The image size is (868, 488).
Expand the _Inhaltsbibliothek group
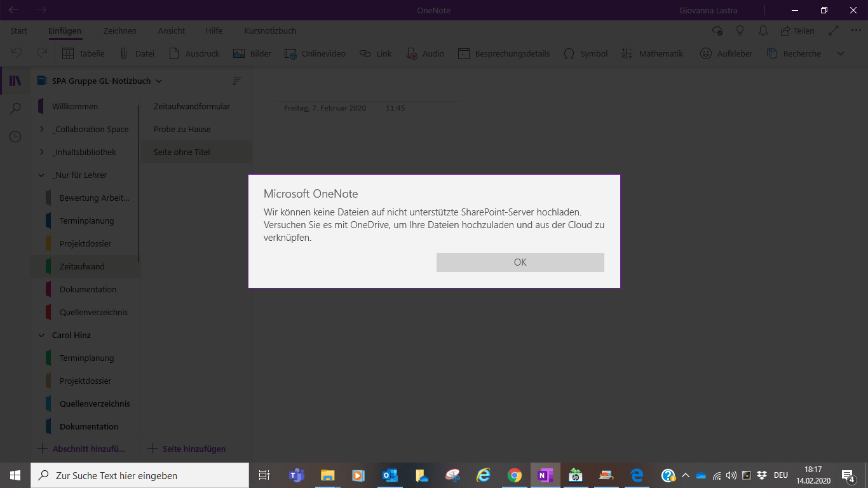(x=42, y=152)
